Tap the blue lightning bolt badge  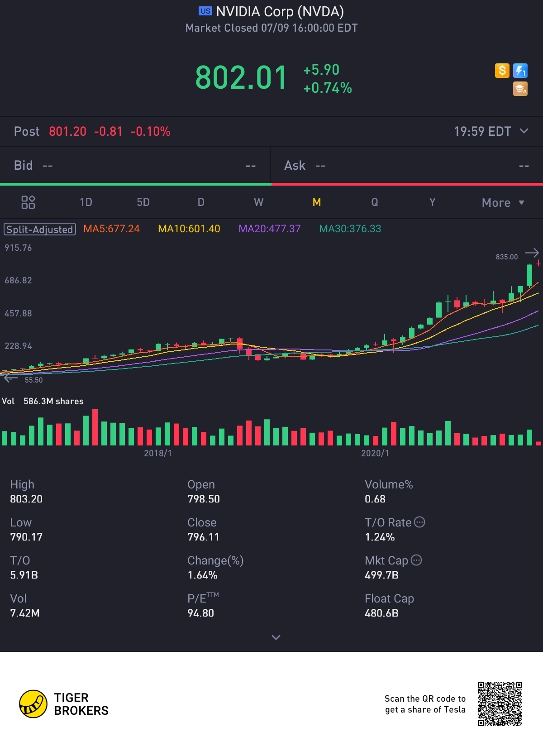(520, 70)
